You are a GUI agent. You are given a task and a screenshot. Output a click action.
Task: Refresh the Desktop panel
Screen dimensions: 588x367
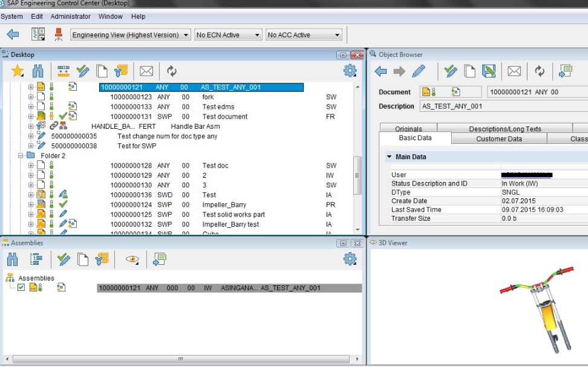coord(171,71)
